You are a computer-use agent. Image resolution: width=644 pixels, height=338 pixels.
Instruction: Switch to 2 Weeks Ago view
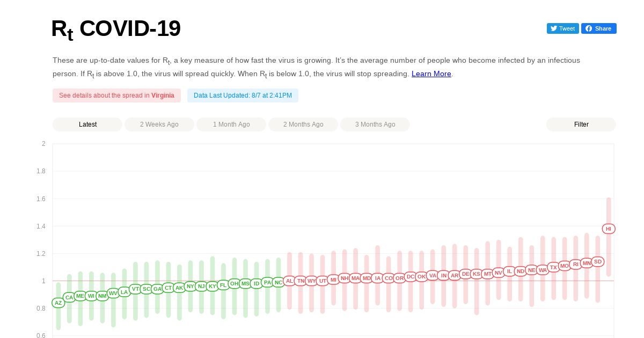[159, 124]
